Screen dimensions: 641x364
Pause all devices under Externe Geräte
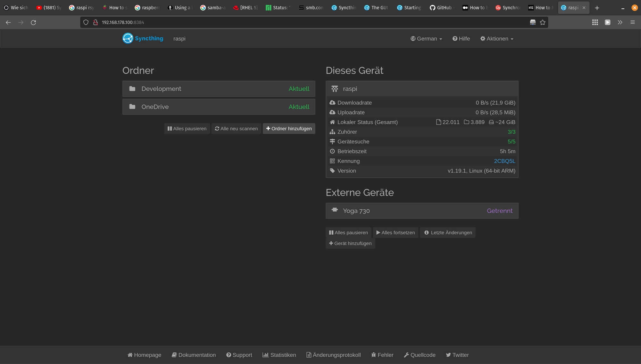348,233
